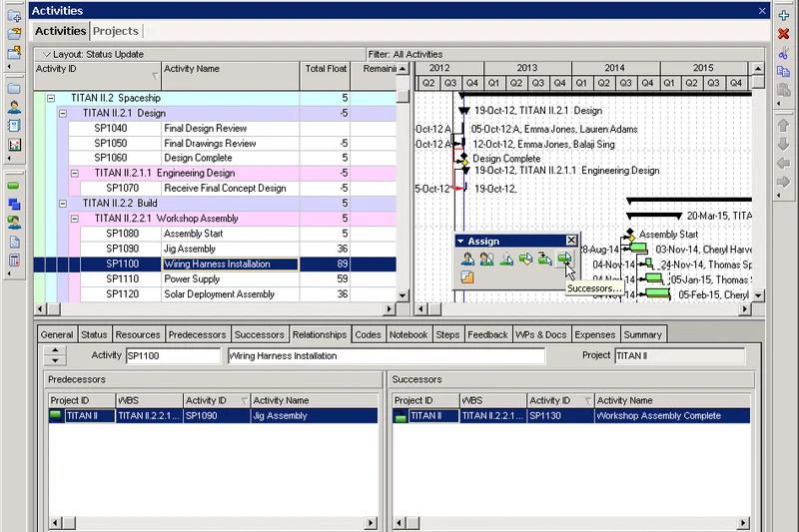
Task: Open the Expenses details tab
Action: (595, 334)
